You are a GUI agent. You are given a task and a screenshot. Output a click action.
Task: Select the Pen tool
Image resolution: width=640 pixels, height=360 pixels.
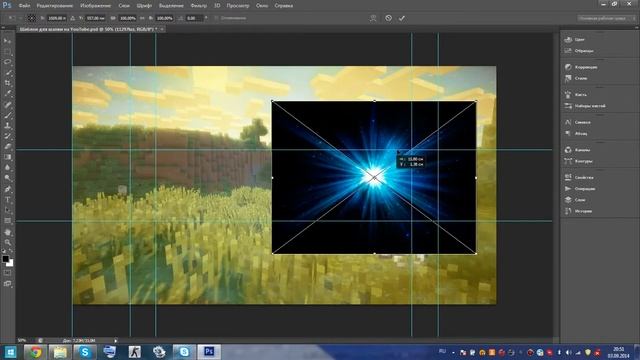8,189
